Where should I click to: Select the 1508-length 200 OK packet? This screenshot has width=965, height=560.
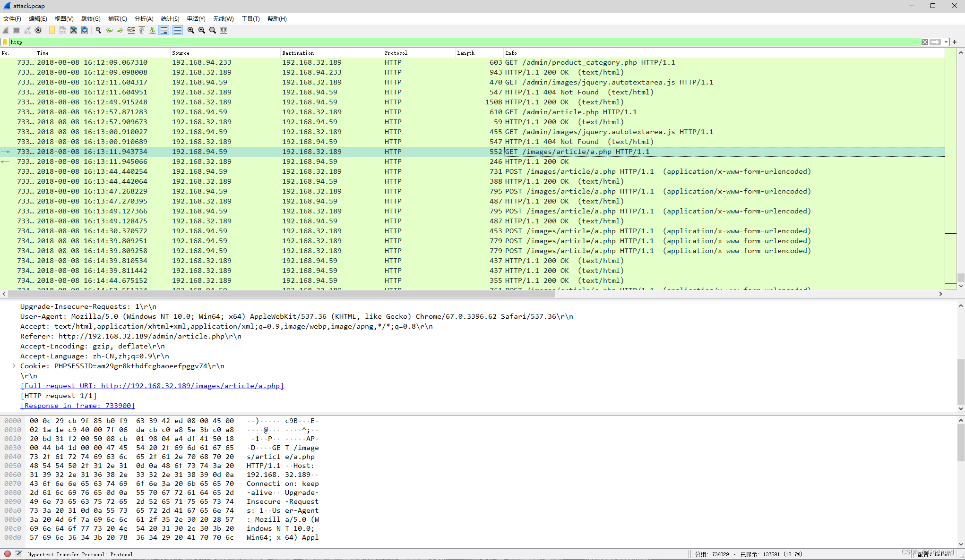click(472, 102)
